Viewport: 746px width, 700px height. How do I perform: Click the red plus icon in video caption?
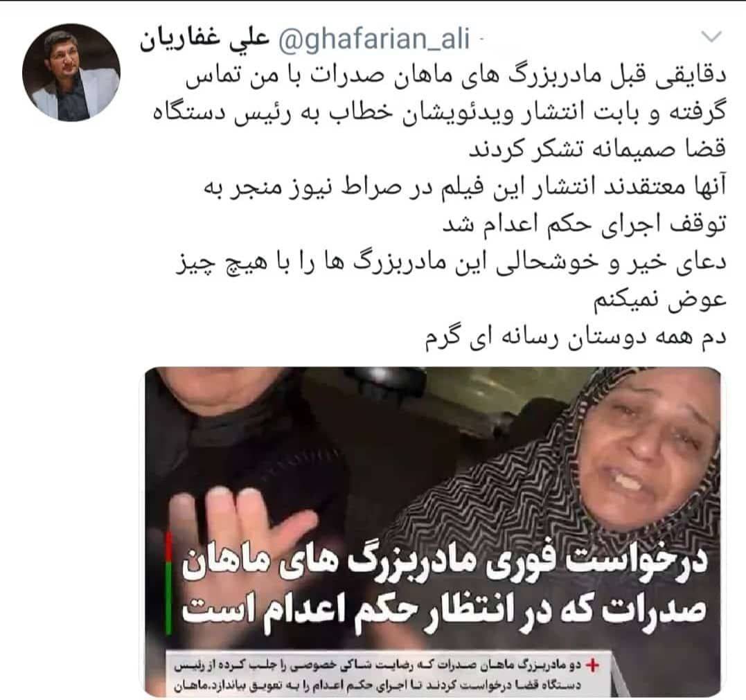[x=592, y=666]
